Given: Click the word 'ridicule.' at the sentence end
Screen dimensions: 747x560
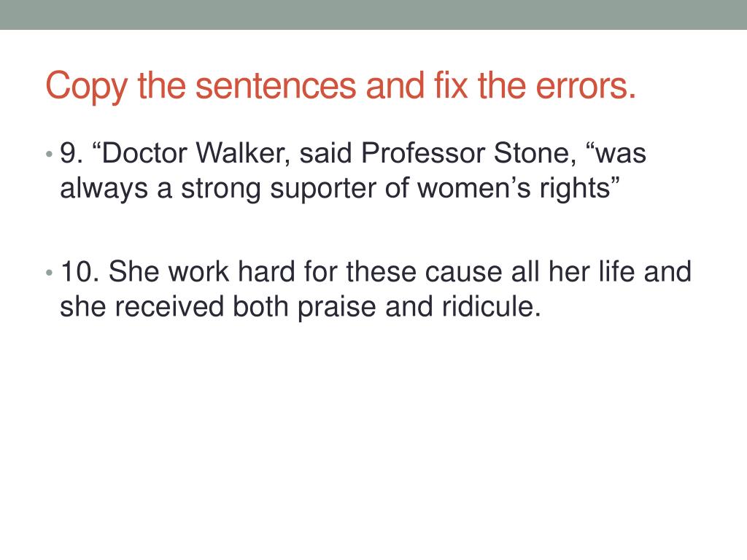Looking at the screenshot, I should coord(491,307).
